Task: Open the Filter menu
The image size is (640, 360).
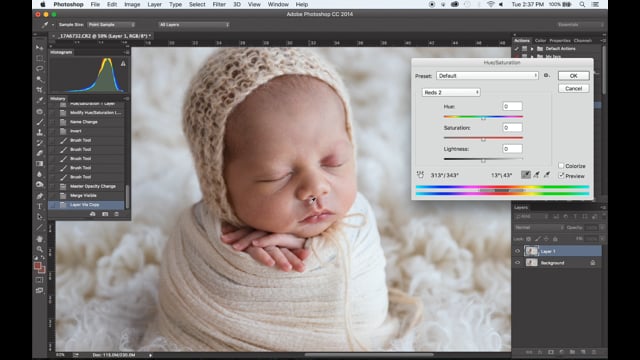Action: click(x=219, y=4)
